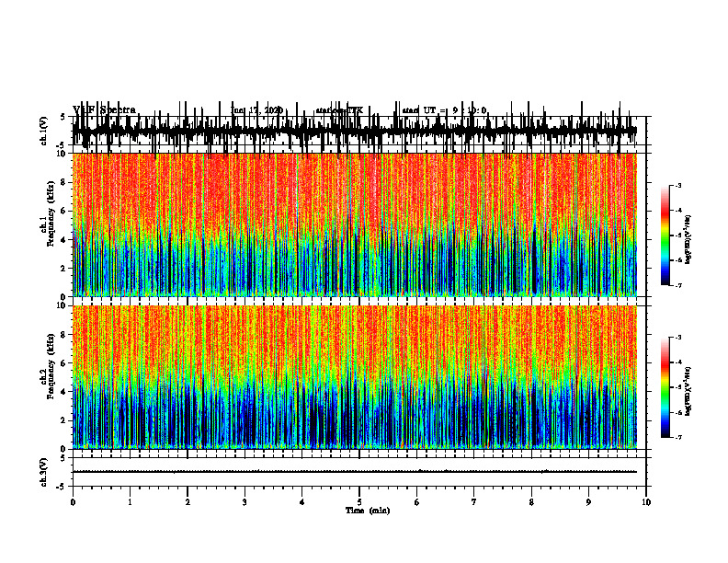
Task: Click the ch.2 frequency axis '2' tick label
Action: pos(64,420)
